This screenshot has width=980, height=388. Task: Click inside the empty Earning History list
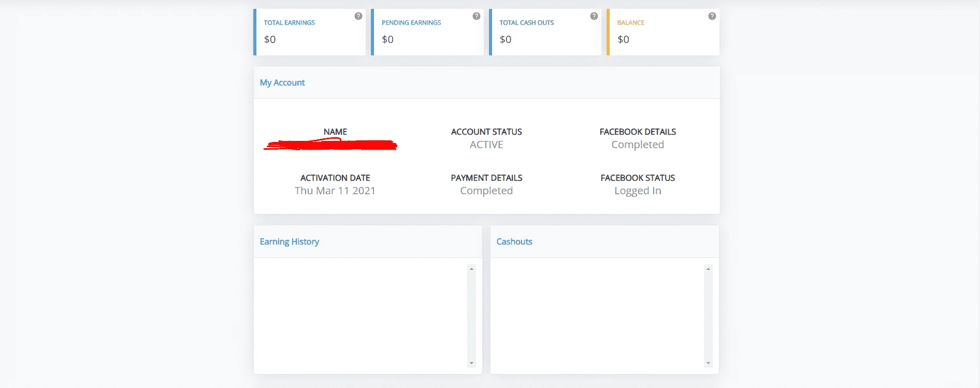point(364,316)
